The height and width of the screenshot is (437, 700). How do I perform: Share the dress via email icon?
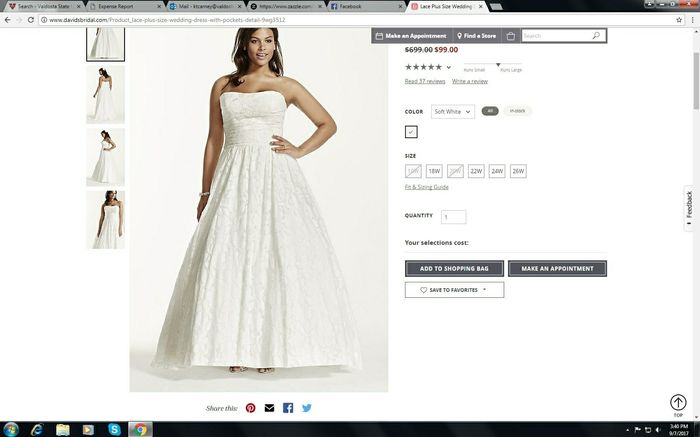(x=269, y=408)
